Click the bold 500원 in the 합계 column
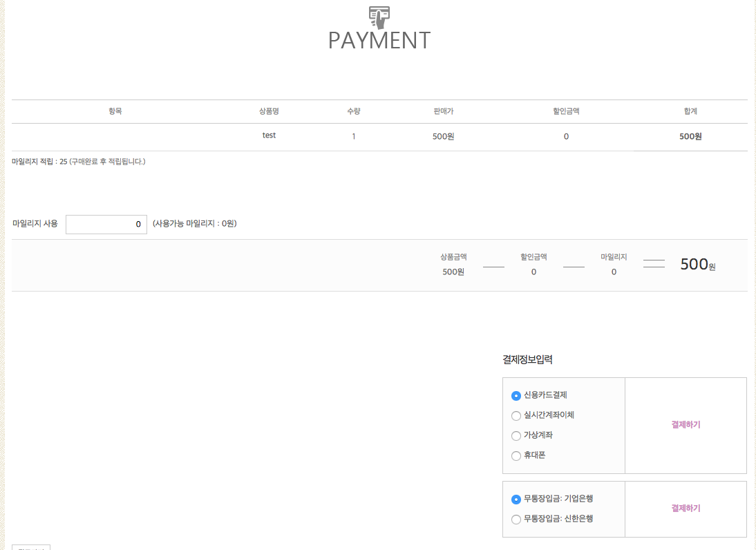756x550 pixels. [690, 137]
